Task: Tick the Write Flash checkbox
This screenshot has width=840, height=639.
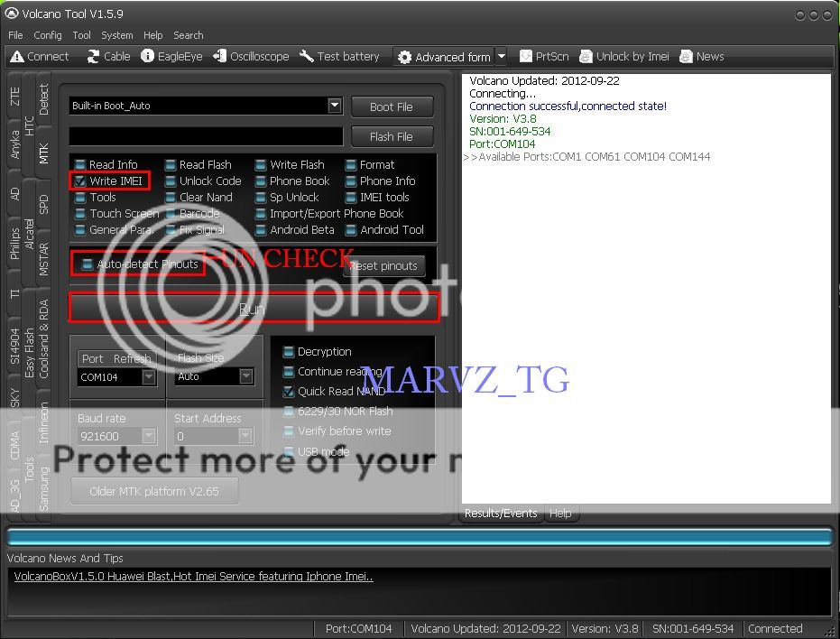Action: [261, 164]
